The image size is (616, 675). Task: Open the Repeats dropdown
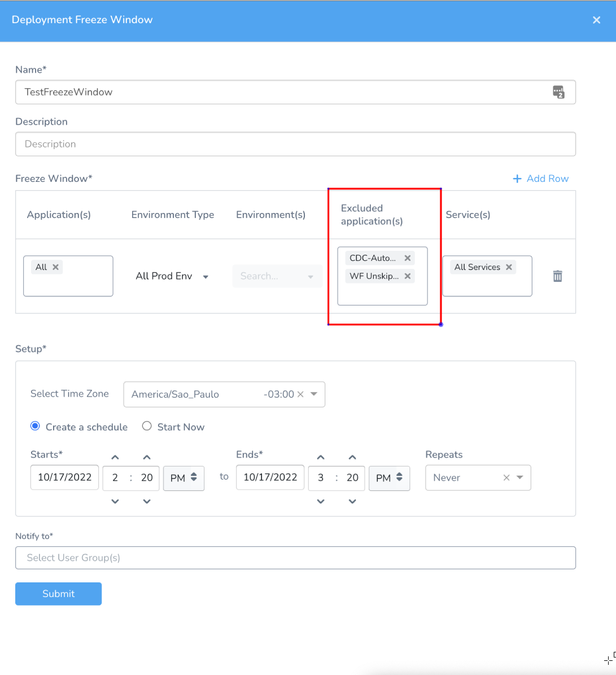click(x=519, y=477)
